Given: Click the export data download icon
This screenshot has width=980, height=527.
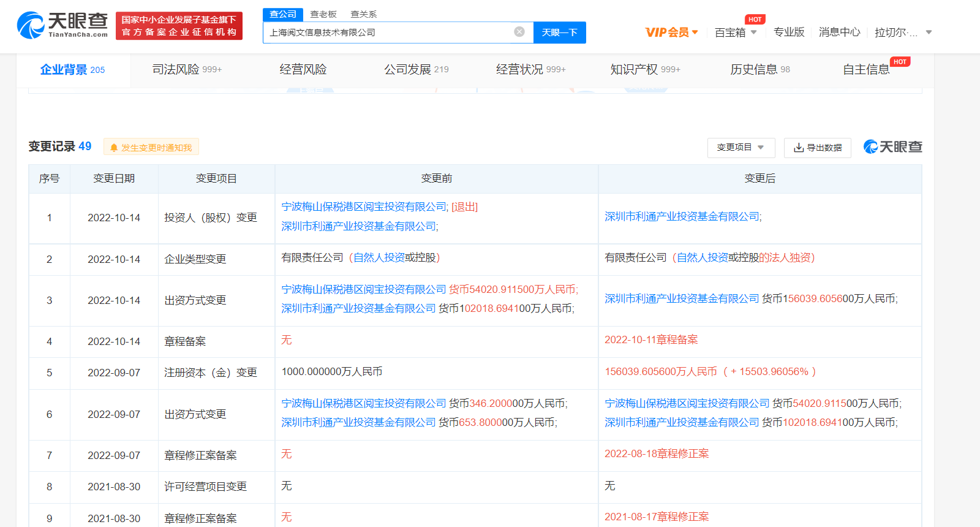Looking at the screenshot, I should (799, 148).
